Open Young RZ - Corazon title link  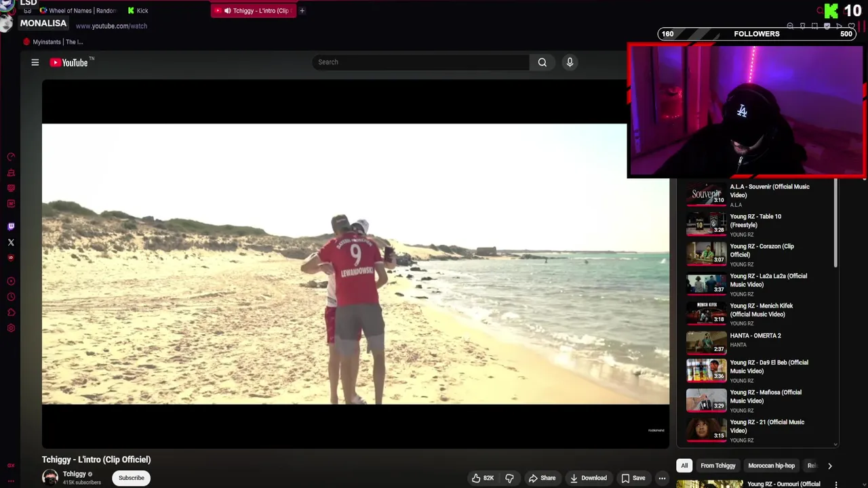click(x=762, y=250)
